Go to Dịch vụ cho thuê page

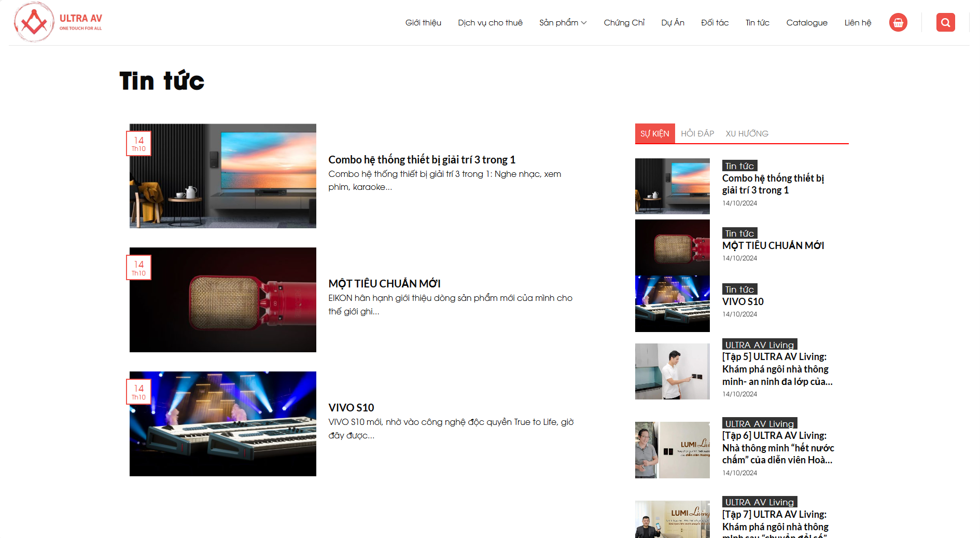click(x=490, y=22)
